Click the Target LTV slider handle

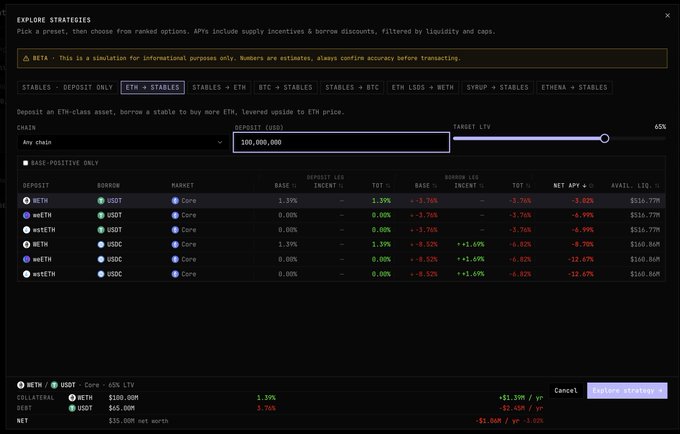605,138
